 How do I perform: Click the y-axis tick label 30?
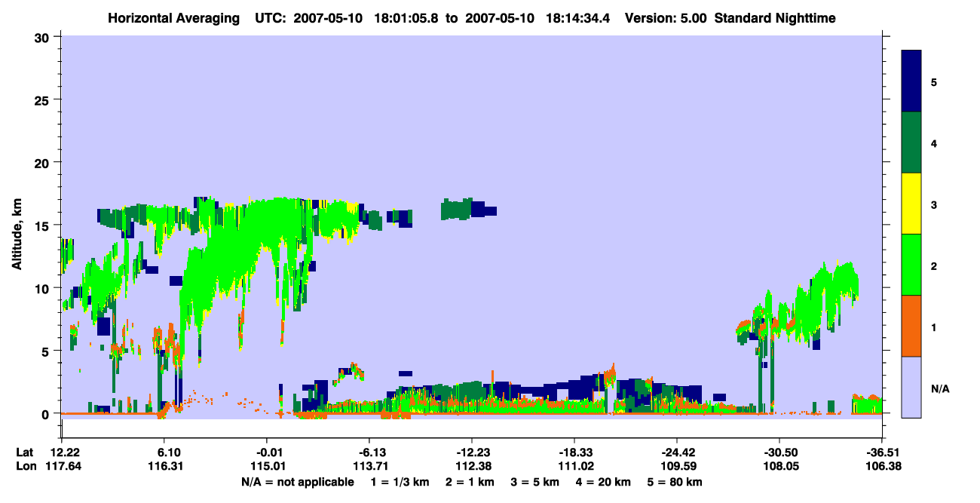point(44,37)
